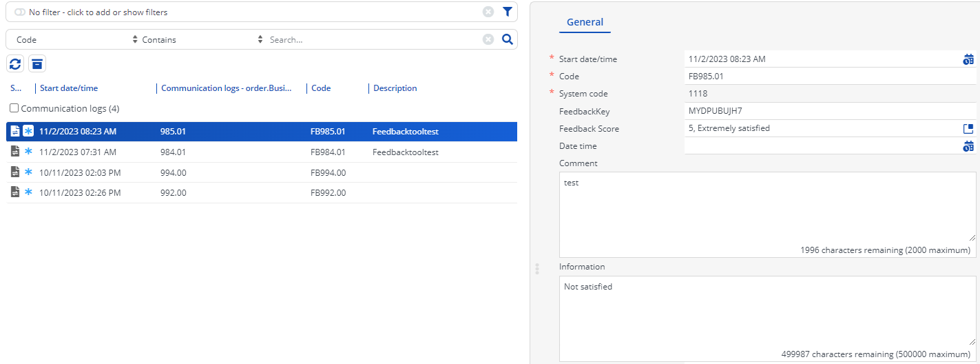Click document icon on the 992.00 row
Image resolution: width=980 pixels, height=364 pixels.
15,192
